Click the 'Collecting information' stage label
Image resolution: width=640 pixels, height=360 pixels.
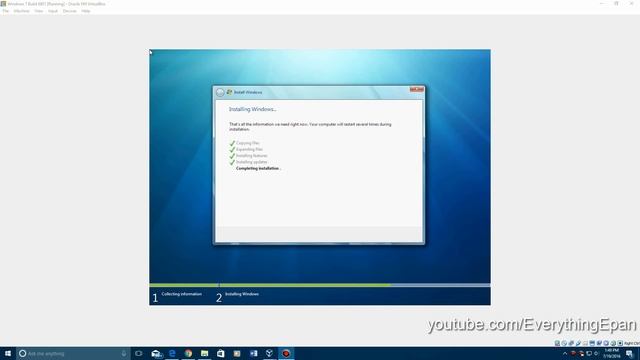coord(182,294)
